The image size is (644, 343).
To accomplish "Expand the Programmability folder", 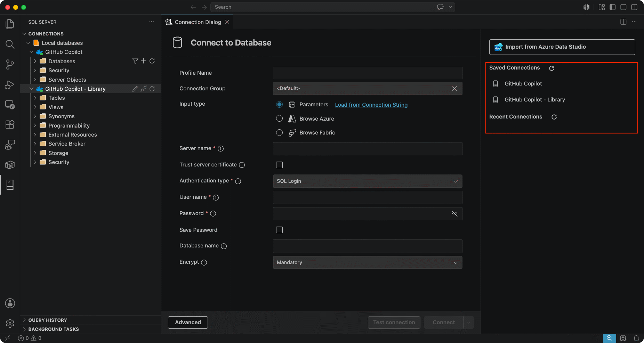I will (x=35, y=125).
